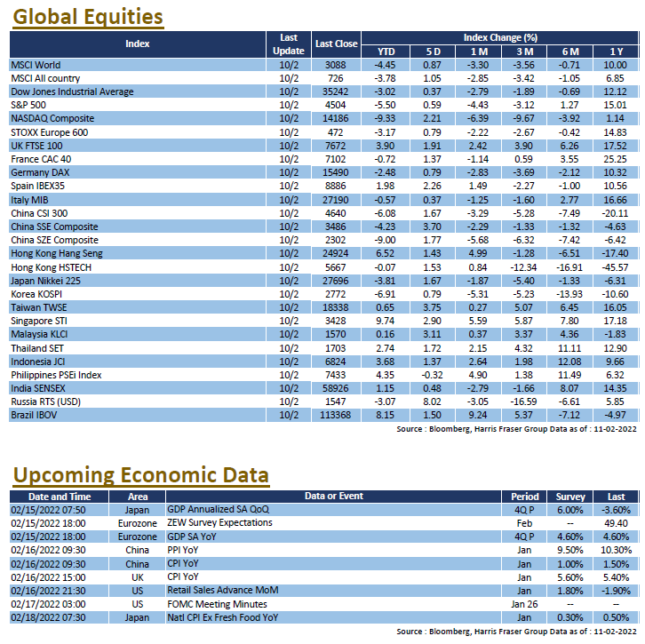Click the Italy MIB row label

(x=29, y=200)
